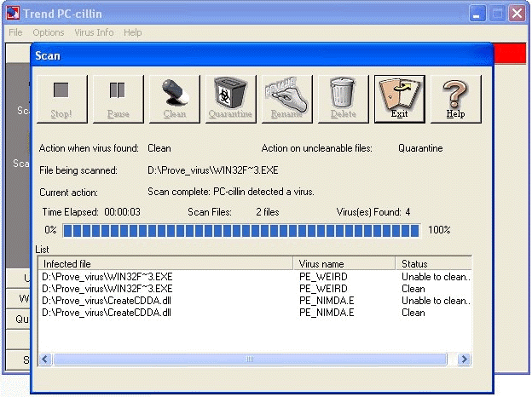
Task: Click the scan progress bar
Action: [x=241, y=230]
